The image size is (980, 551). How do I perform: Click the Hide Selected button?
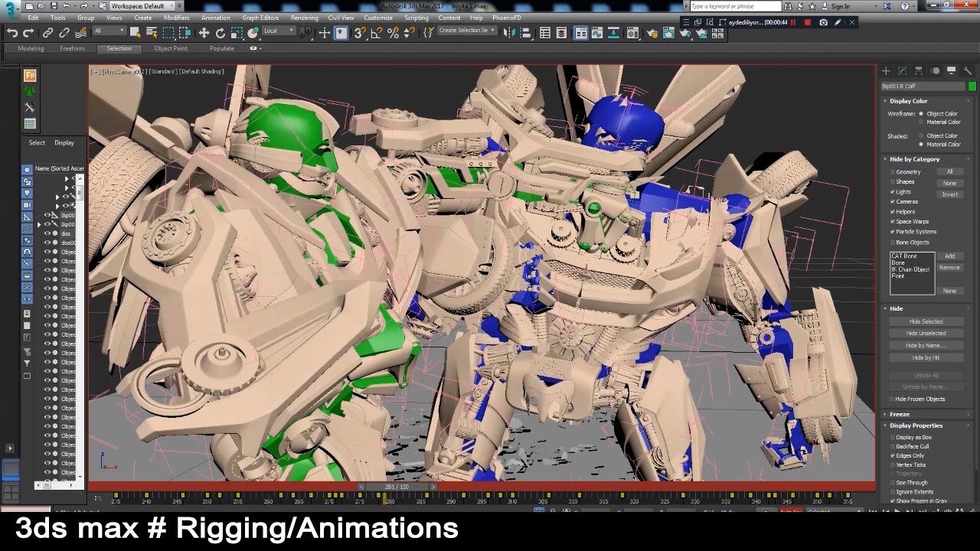(926, 321)
